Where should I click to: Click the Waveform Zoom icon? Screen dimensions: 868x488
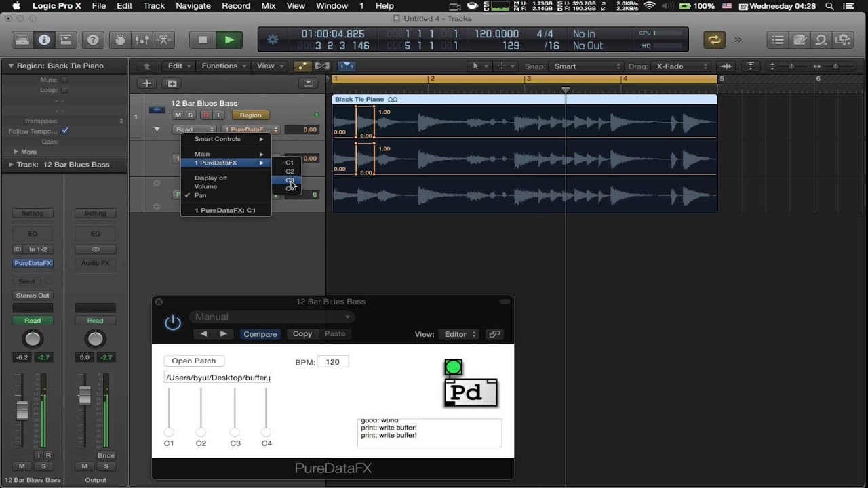[x=726, y=66]
